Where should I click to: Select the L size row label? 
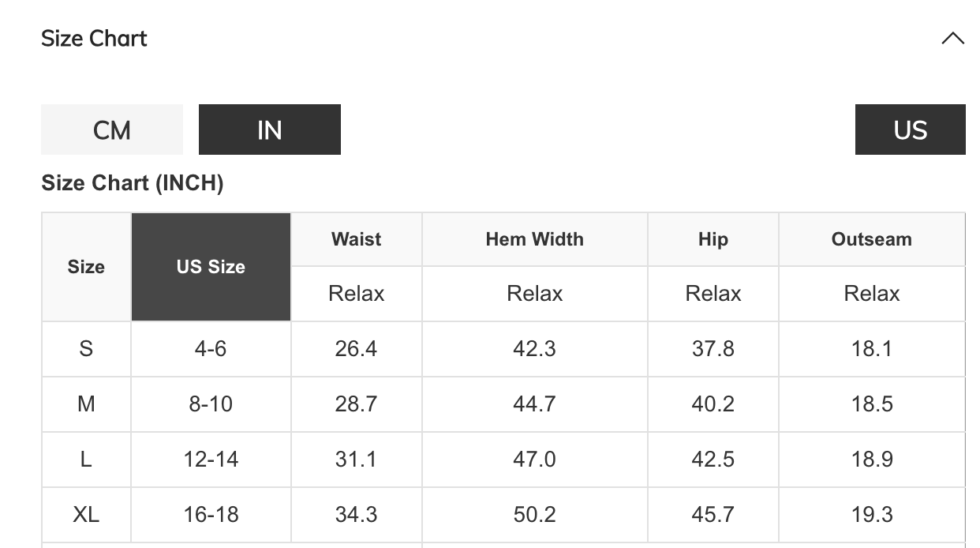[86, 460]
